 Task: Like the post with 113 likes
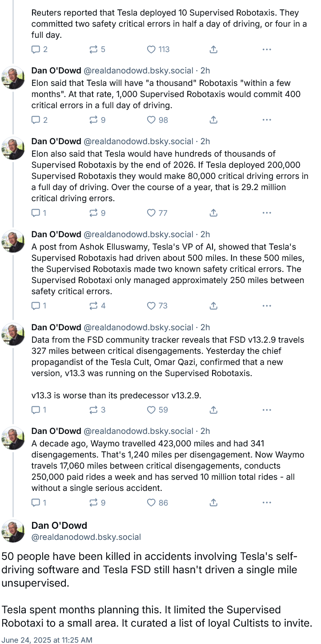coord(158,49)
